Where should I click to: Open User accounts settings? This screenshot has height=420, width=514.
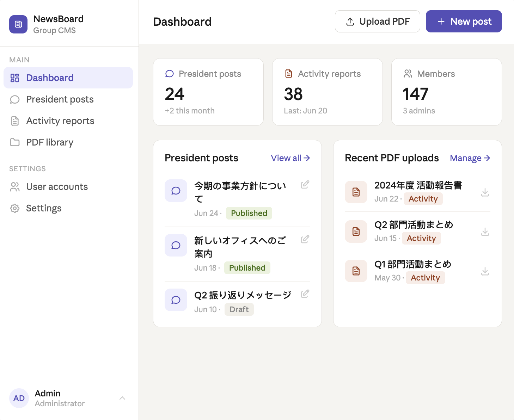(x=68, y=187)
